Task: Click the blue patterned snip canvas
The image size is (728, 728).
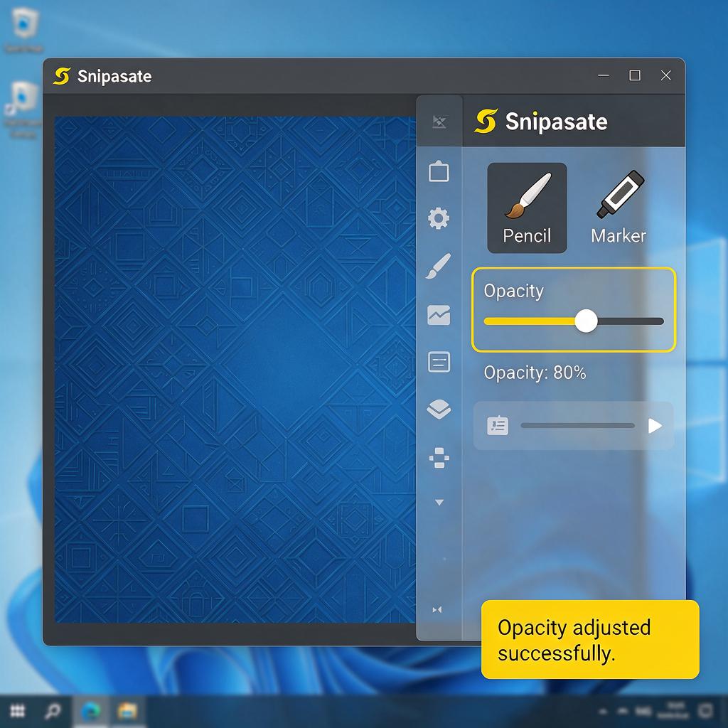Action: [x=235, y=370]
